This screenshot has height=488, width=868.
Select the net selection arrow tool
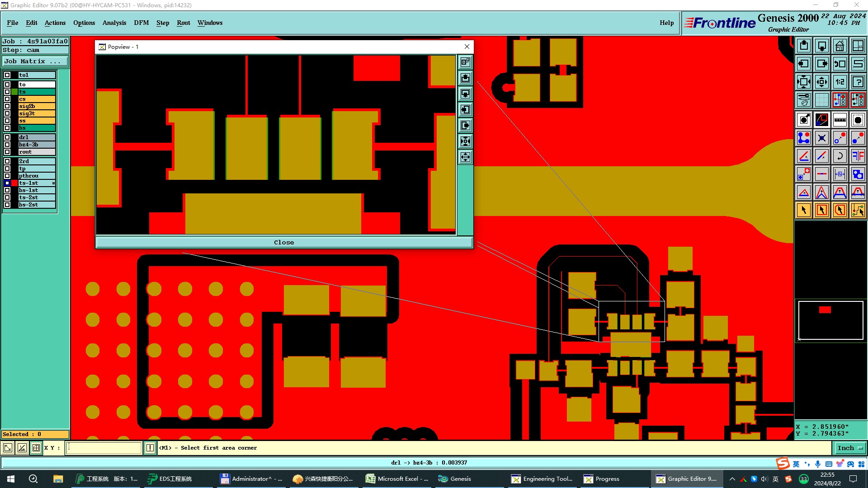click(858, 210)
